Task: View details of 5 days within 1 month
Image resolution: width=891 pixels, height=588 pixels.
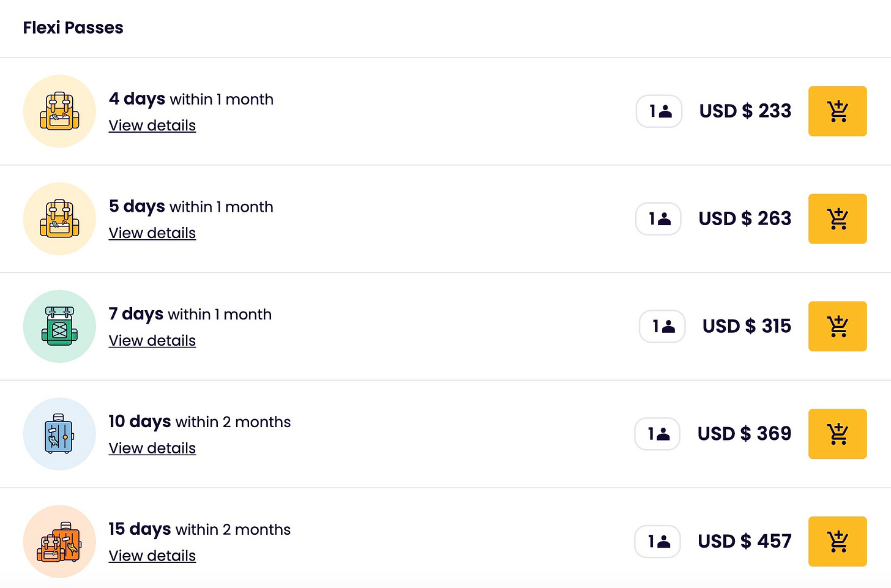Action: [x=152, y=233]
